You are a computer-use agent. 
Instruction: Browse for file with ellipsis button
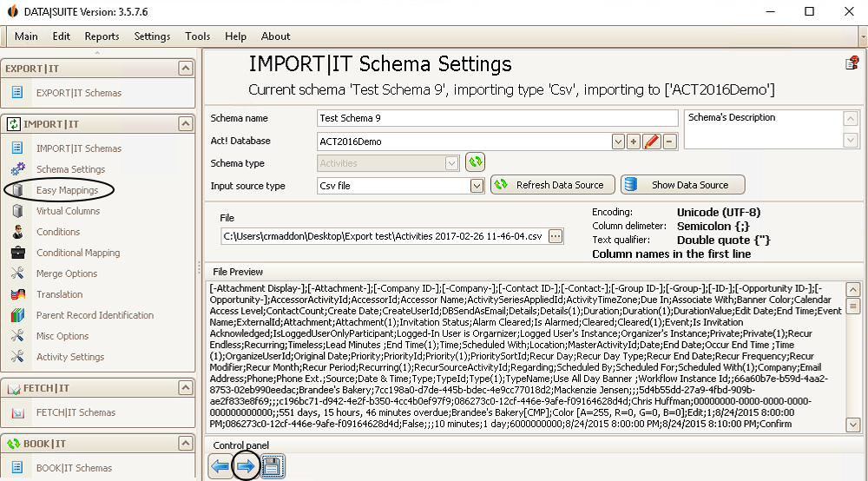point(556,236)
